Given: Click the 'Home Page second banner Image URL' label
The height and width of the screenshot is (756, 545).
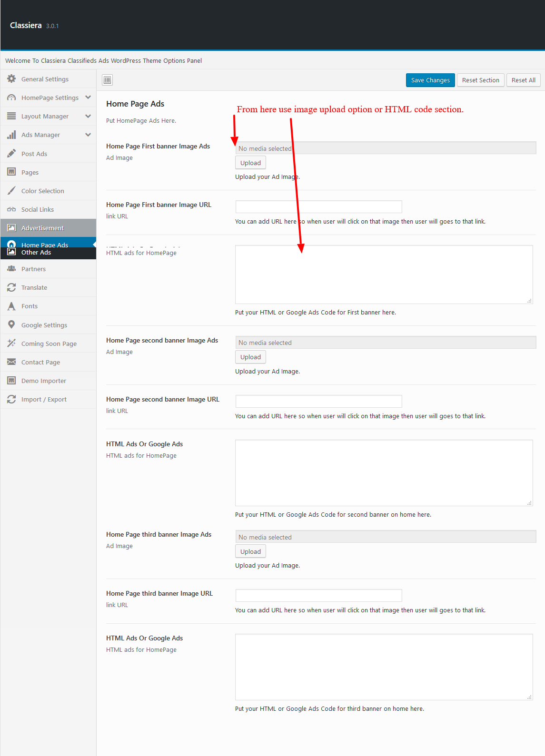Looking at the screenshot, I should click(x=163, y=399).
